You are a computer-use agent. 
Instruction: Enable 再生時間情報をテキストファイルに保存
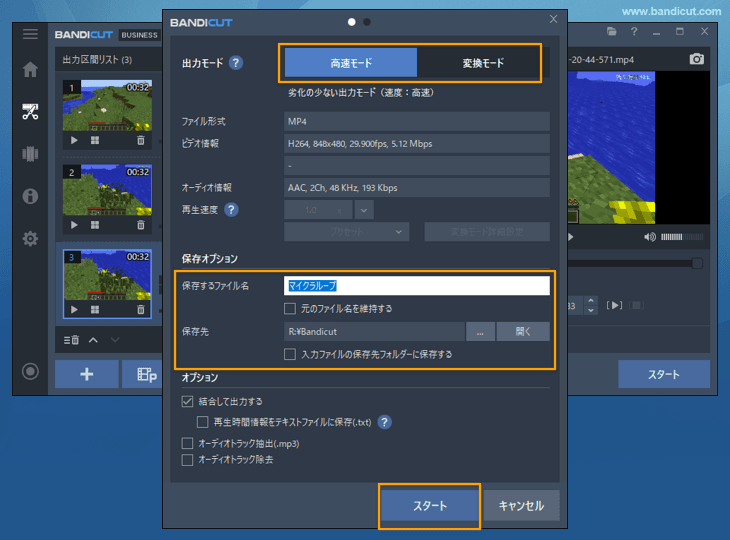(x=202, y=422)
